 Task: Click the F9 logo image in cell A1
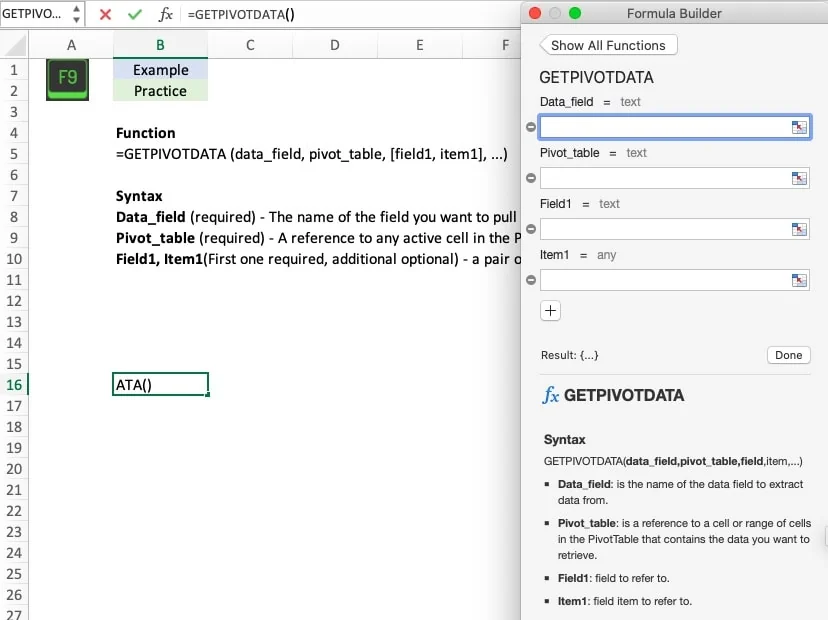(66, 77)
